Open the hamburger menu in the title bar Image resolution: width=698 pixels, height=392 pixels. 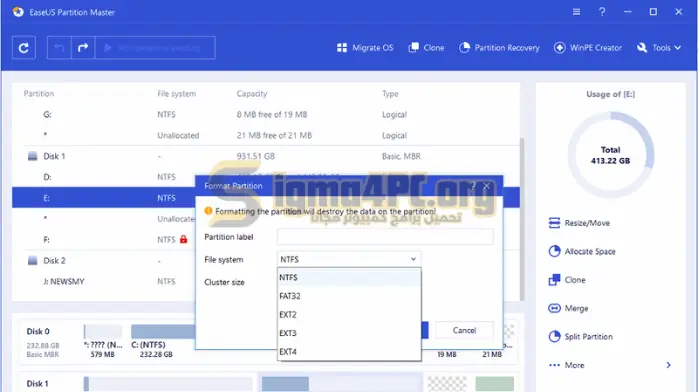pos(576,12)
